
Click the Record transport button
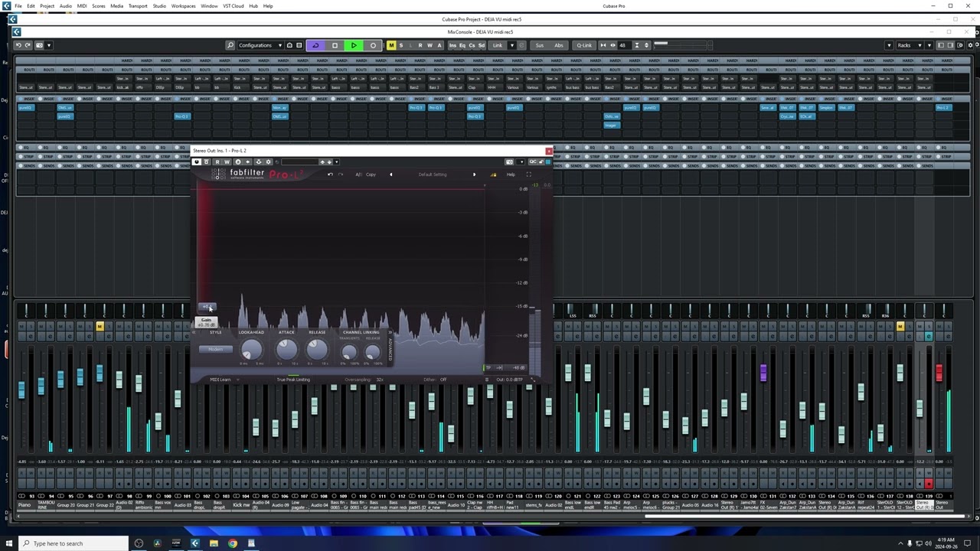point(373,45)
